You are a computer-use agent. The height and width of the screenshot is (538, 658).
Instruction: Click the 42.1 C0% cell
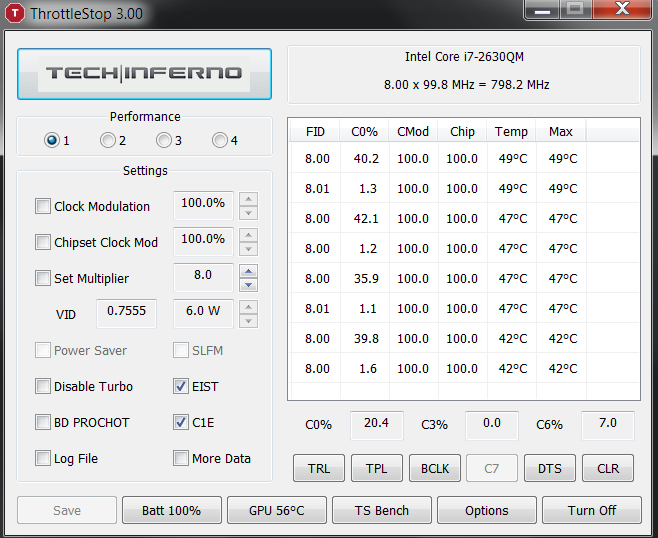coord(366,219)
